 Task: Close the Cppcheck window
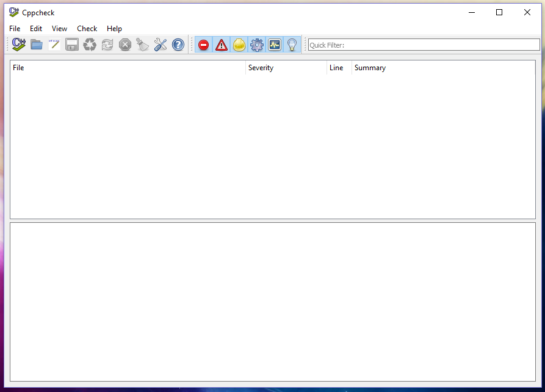(527, 13)
